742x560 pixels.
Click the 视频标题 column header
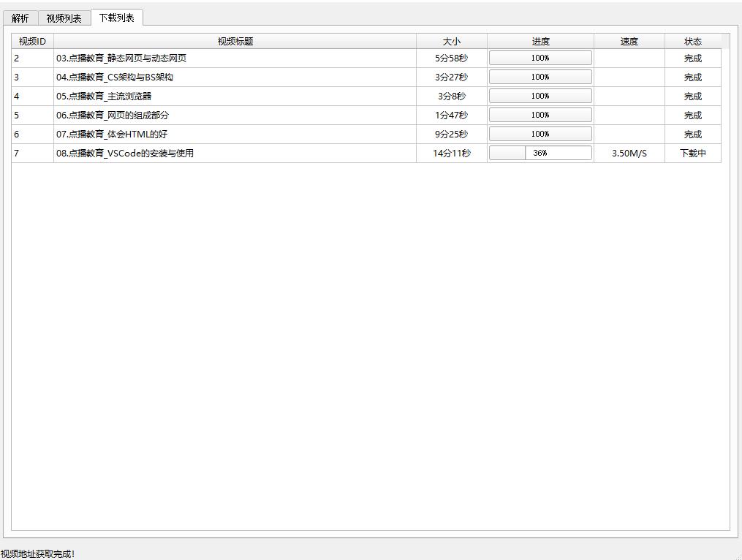click(x=235, y=41)
